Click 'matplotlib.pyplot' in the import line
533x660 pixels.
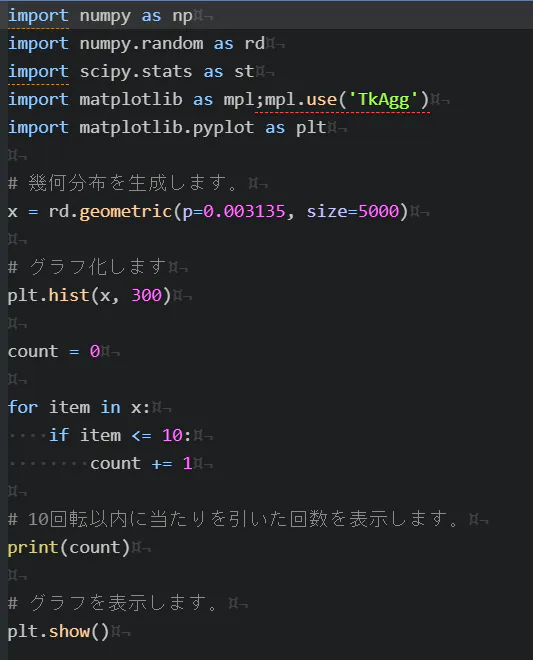point(167,128)
